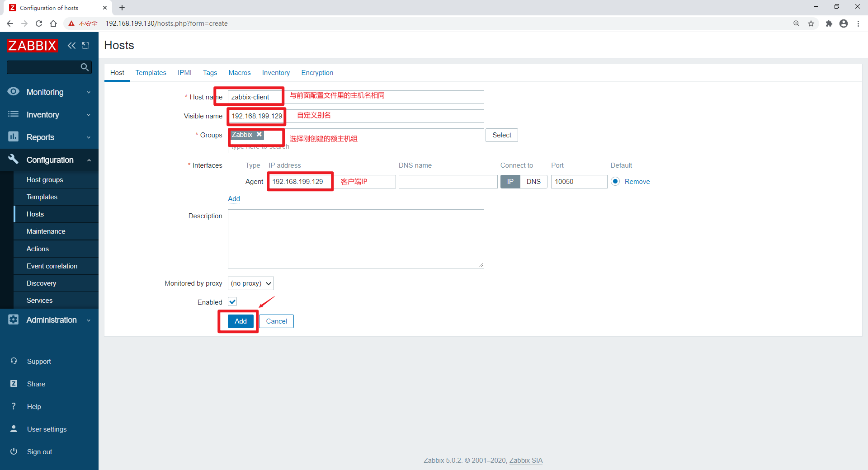This screenshot has width=868, height=470.
Task: Switch Connect to DNS
Action: 533,181
